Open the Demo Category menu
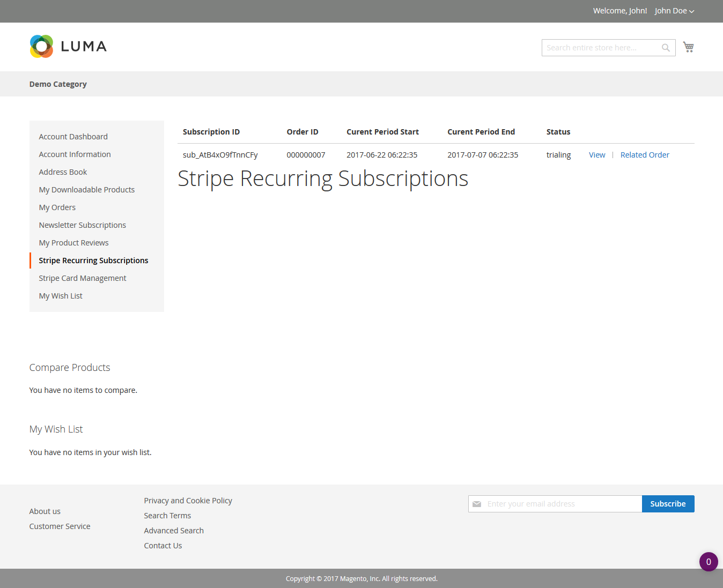Image resolution: width=723 pixels, height=588 pixels. [58, 84]
